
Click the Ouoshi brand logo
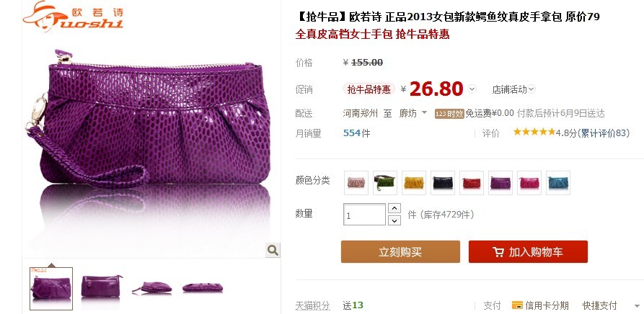(73, 17)
